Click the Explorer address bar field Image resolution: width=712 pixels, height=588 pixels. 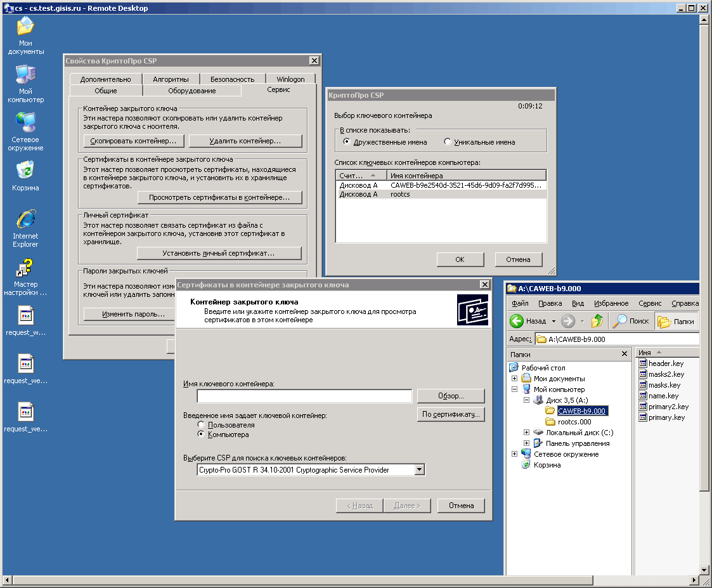617,339
